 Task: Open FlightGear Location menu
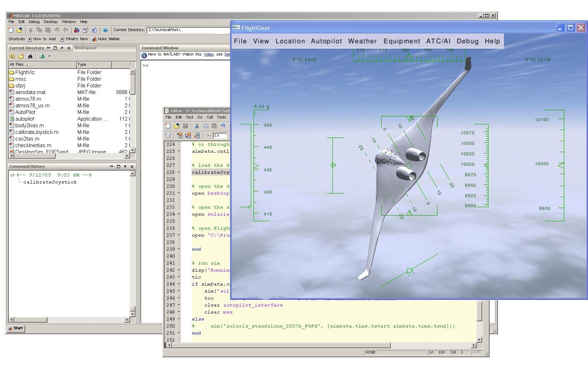[290, 41]
